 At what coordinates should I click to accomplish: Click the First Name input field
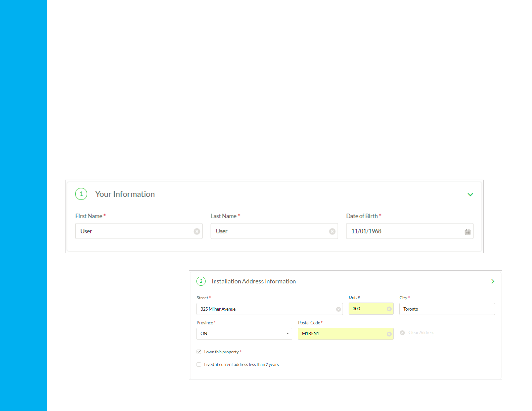tap(134, 231)
